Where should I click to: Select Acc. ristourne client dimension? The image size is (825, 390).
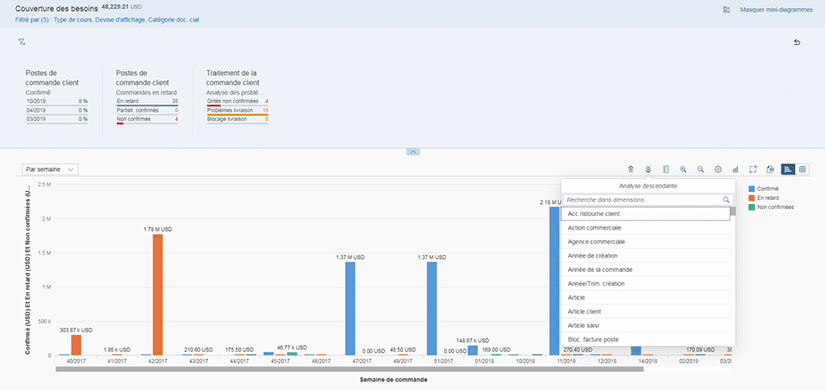(x=646, y=214)
